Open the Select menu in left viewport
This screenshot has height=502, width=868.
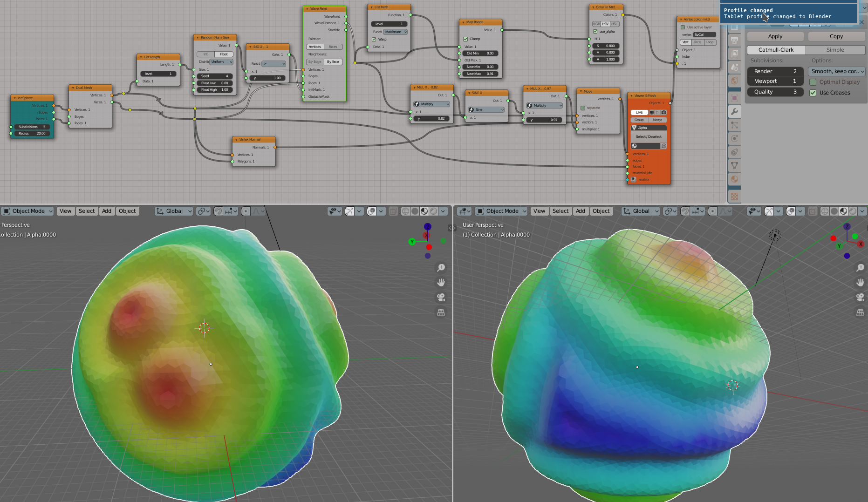[x=87, y=211]
